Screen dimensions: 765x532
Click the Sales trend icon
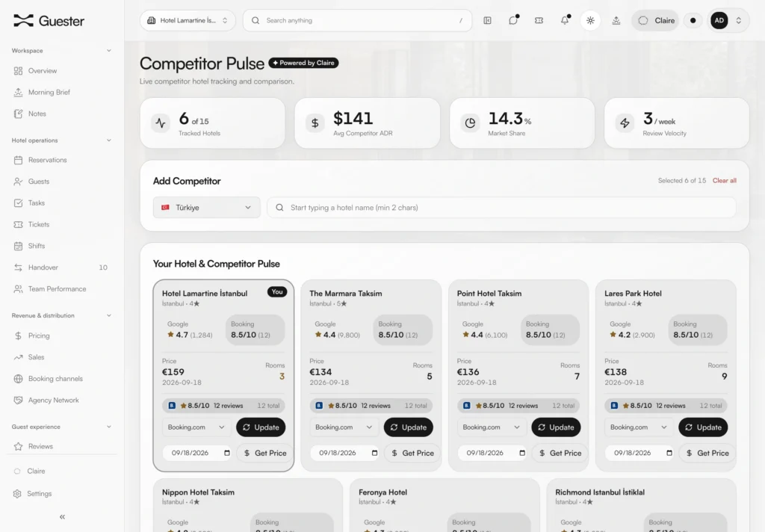[x=18, y=357]
